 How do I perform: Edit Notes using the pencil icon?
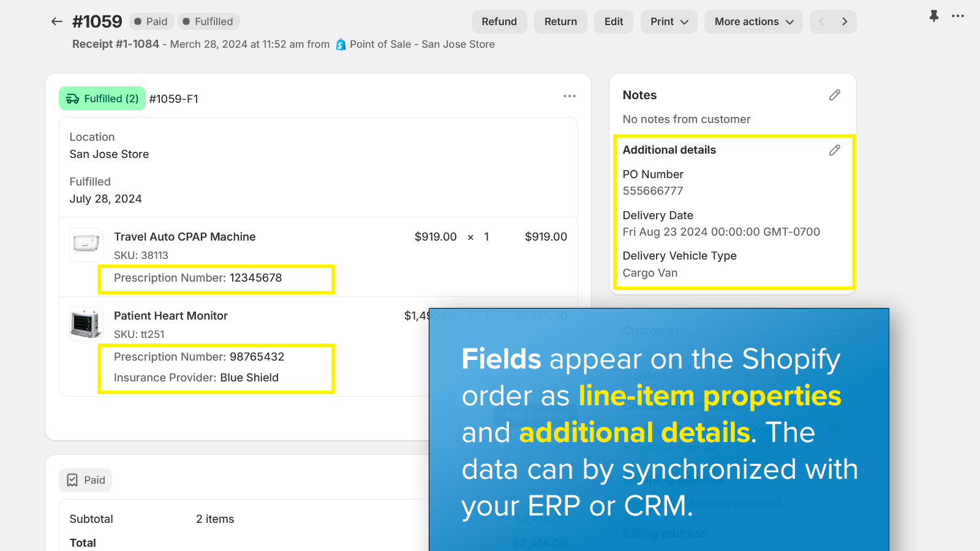(834, 95)
